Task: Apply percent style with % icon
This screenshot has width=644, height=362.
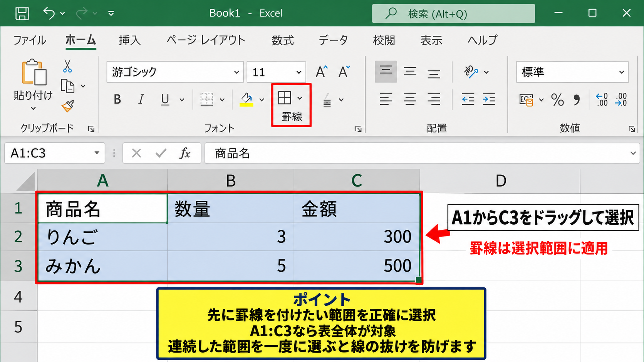Action: [557, 100]
